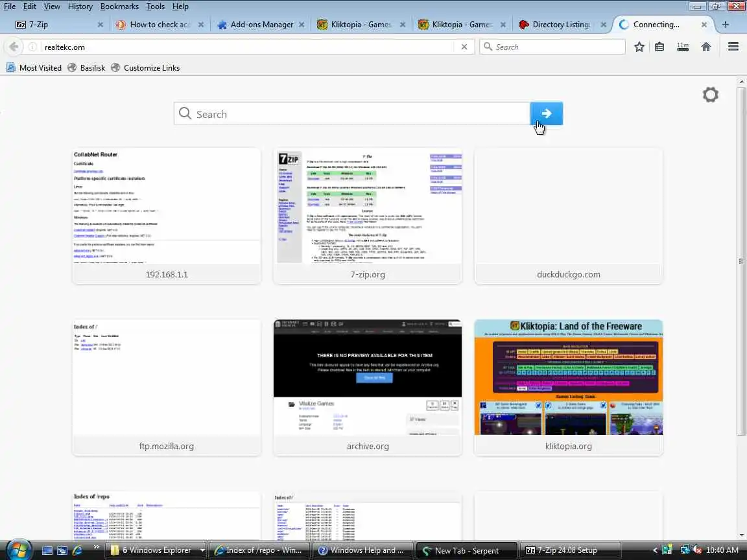Open the Basilisk bookmark
Image resolution: width=747 pixels, height=560 pixels.
[86, 67]
